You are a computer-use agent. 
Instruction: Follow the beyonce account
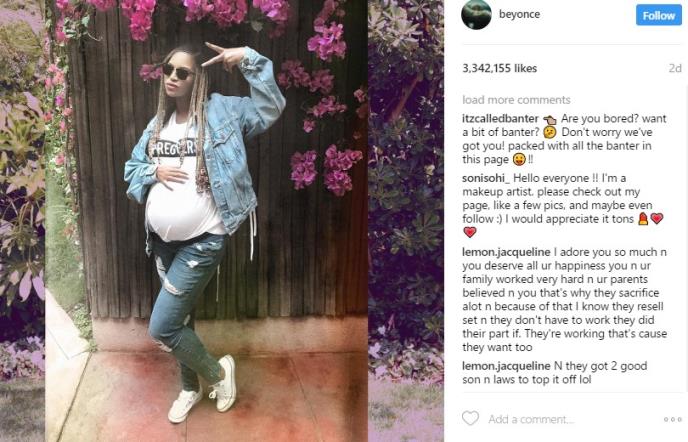[x=659, y=15]
